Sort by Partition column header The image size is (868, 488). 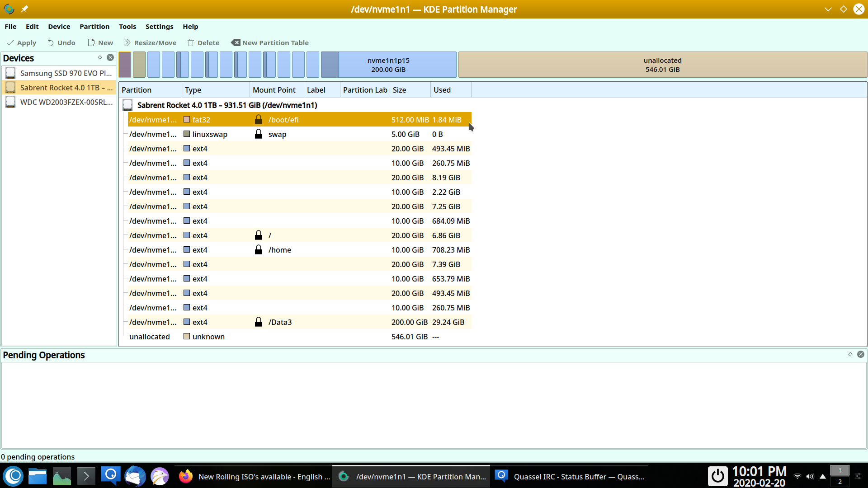tap(151, 90)
